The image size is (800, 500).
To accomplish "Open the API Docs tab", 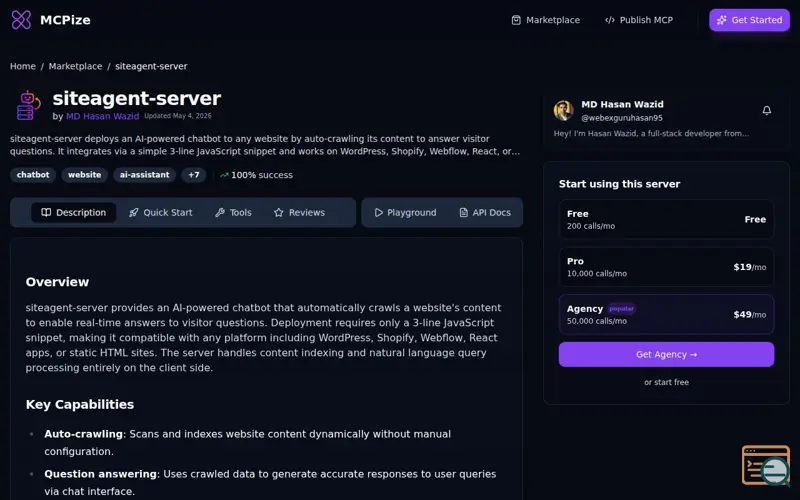I will 485,212.
